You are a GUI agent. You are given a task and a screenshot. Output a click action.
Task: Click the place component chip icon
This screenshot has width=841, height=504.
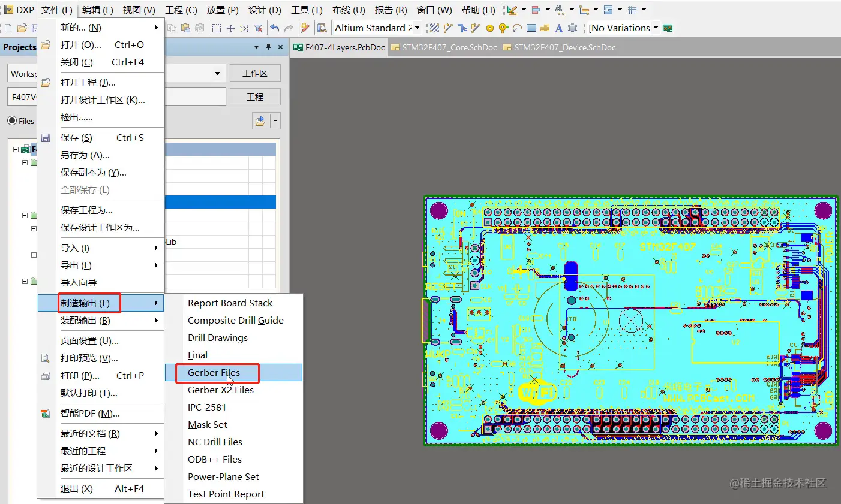pos(572,28)
